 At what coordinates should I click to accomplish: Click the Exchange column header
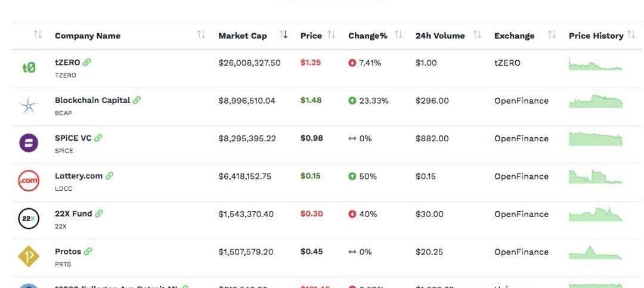pyautogui.click(x=514, y=36)
